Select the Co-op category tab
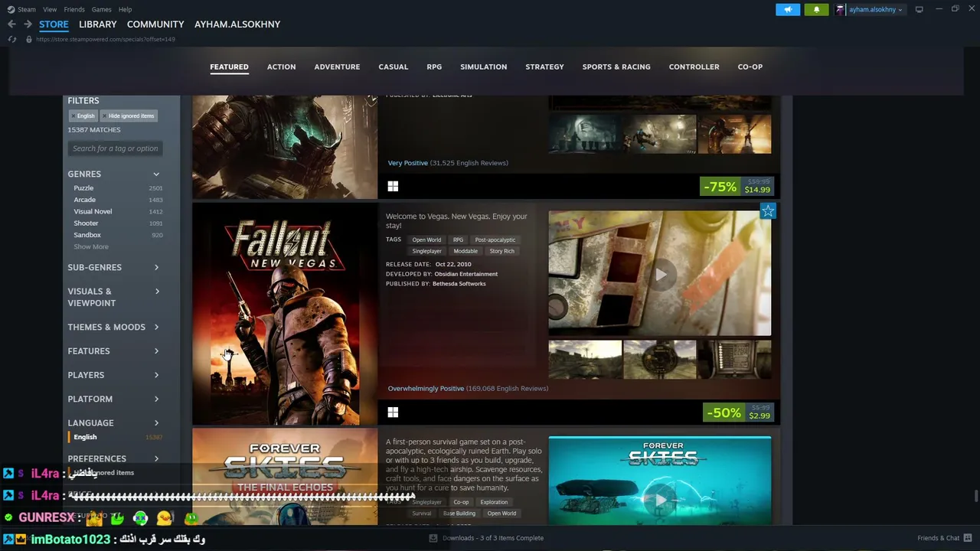This screenshot has width=980, height=551. point(750,67)
